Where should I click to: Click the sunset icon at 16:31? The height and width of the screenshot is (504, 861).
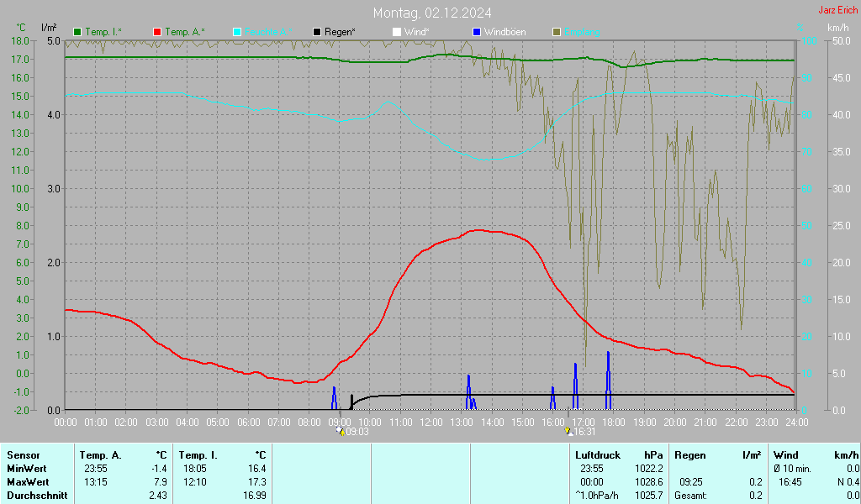click(x=569, y=431)
